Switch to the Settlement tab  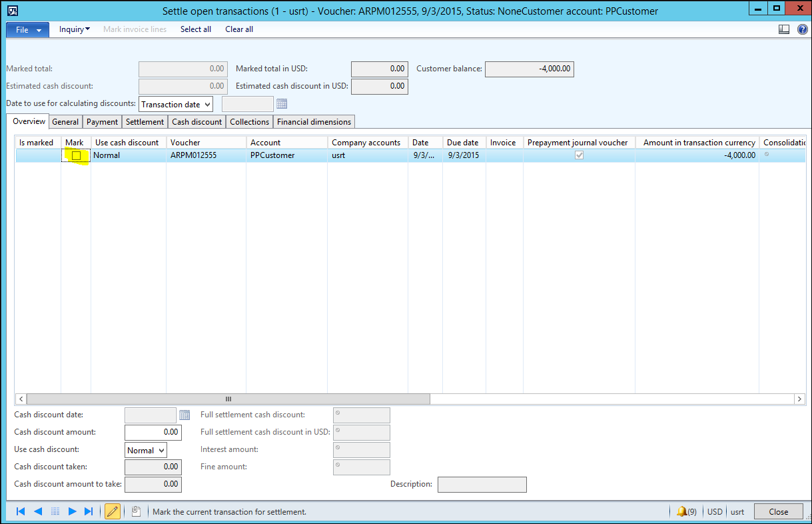click(145, 121)
